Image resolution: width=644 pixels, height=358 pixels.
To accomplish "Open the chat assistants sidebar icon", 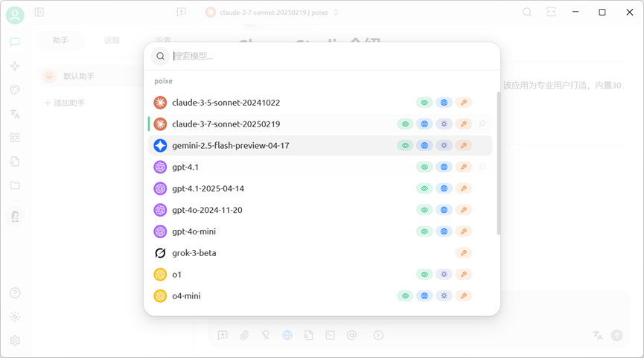I will (x=15, y=42).
